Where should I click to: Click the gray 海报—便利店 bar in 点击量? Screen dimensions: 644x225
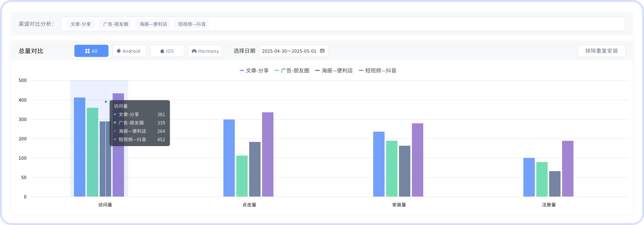point(255,169)
